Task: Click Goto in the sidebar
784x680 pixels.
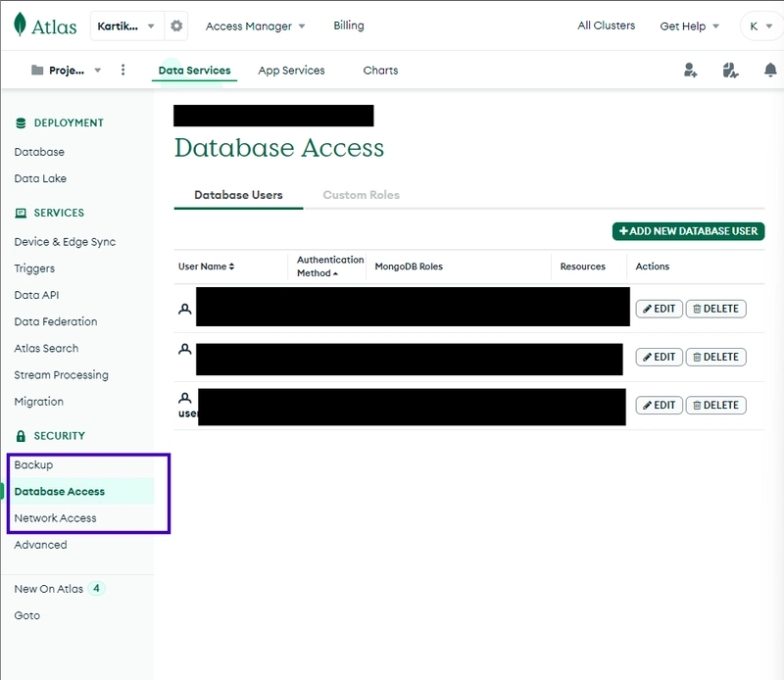Action: pos(27,615)
